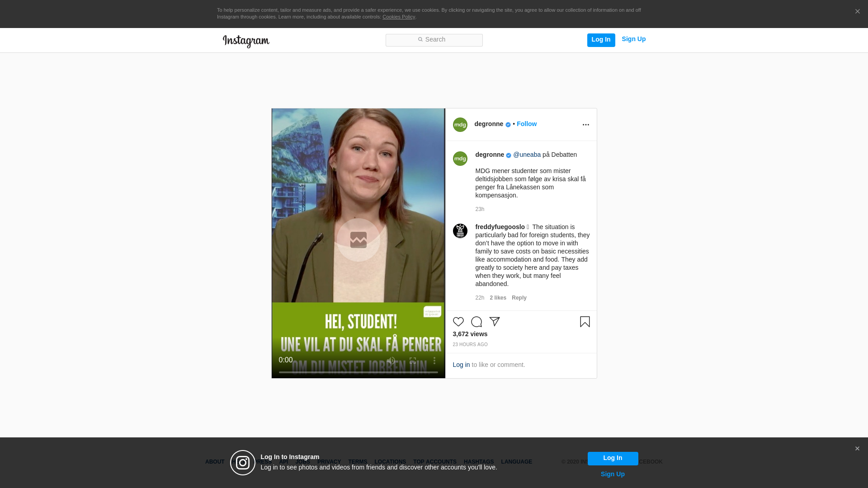868x488 pixels.
Task: Click the 22h comment timestamp
Action: [x=480, y=298]
